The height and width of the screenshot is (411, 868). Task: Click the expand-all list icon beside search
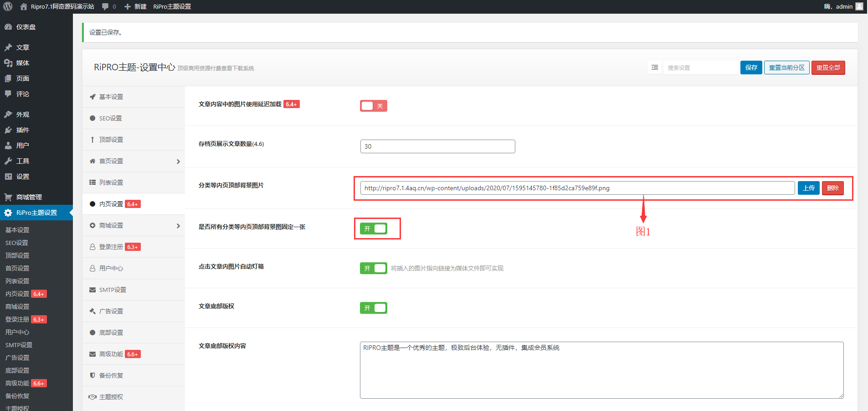[655, 68]
